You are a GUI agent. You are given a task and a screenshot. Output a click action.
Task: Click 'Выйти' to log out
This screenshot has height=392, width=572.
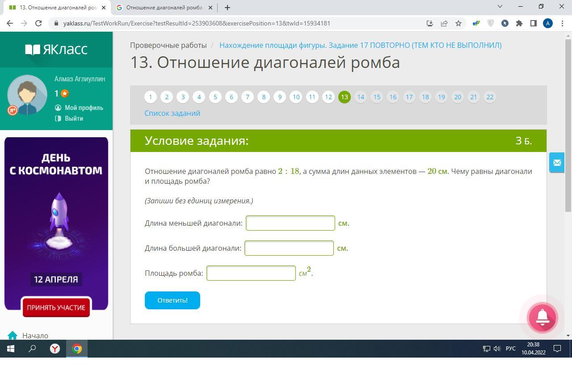[x=74, y=118]
